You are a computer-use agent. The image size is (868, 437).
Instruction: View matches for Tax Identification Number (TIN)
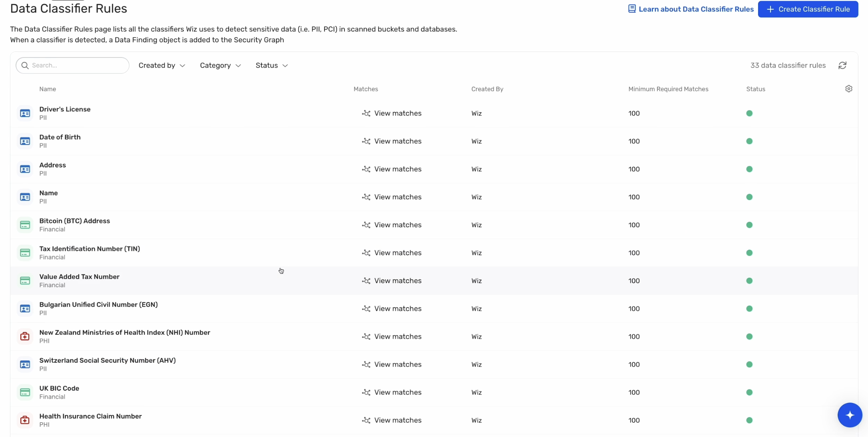[x=392, y=253]
